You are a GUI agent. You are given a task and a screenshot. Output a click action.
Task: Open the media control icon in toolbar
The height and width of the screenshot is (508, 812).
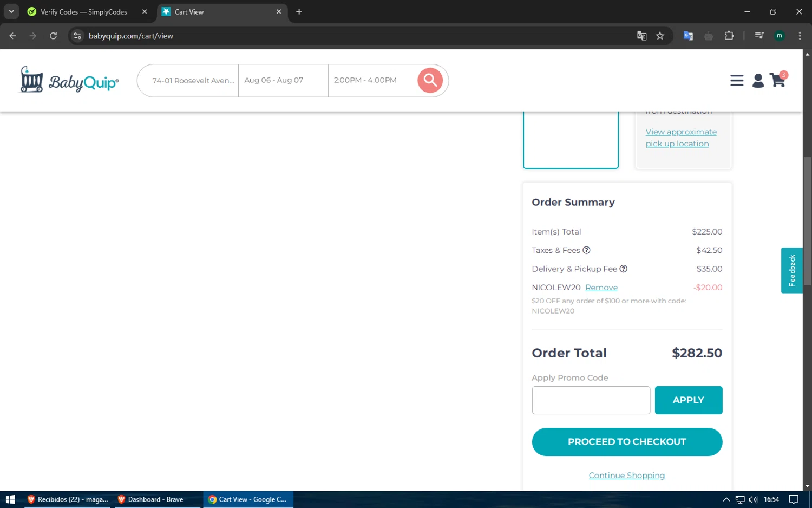click(759, 36)
